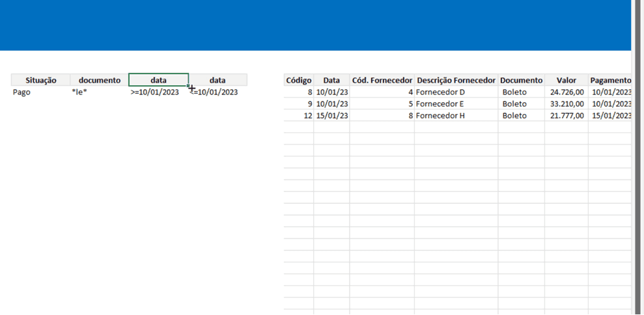Image resolution: width=644 pixels, height=315 pixels.
Task: Click the vertical scrollbar on the right edge
Action: coord(637,156)
